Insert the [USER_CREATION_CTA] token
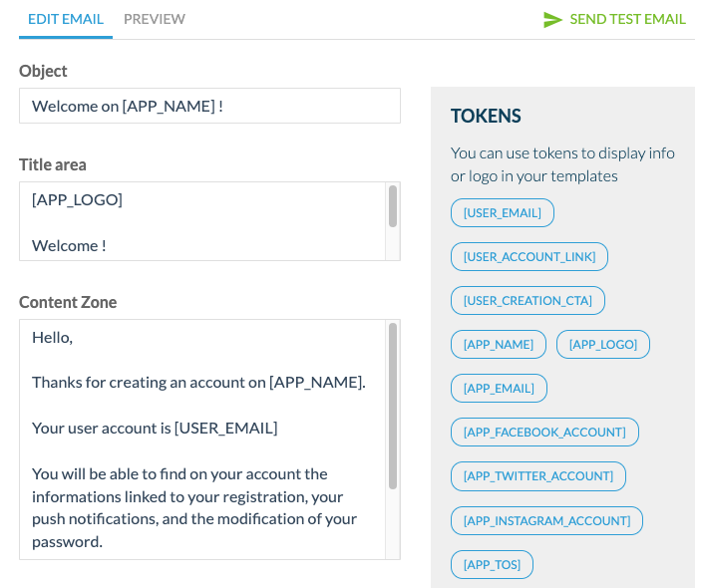The height and width of the screenshot is (588, 702). point(527,301)
